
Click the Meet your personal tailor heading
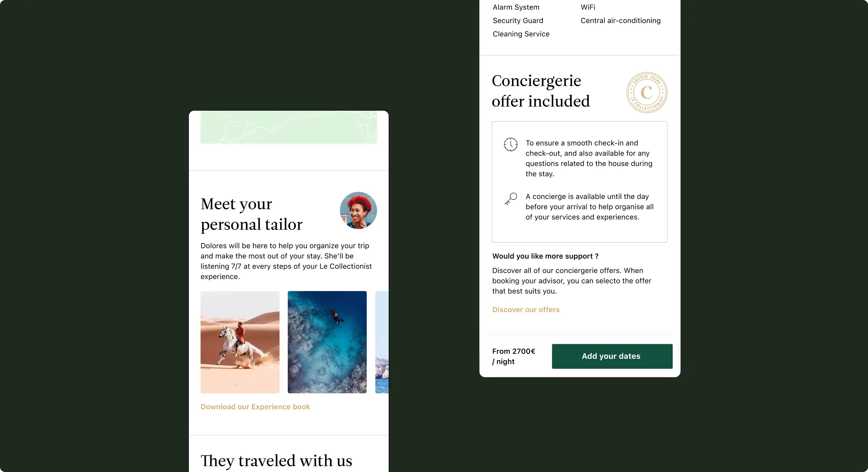tap(251, 214)
